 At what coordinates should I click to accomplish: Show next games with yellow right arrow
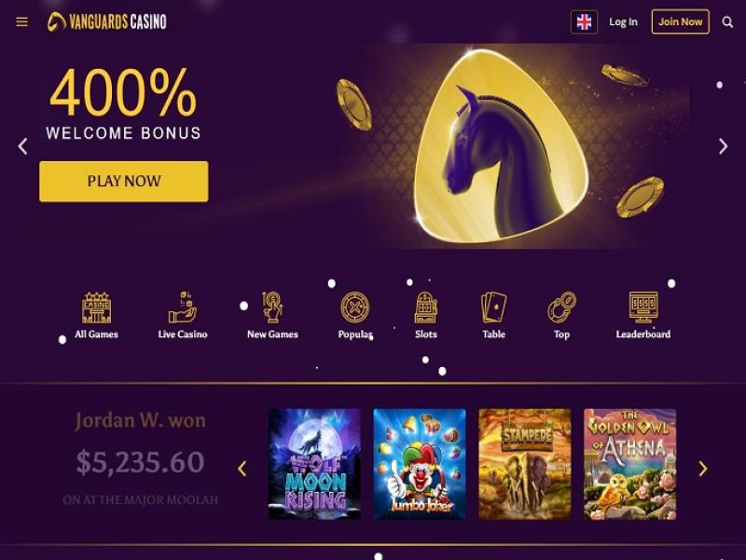coord(703,469)
